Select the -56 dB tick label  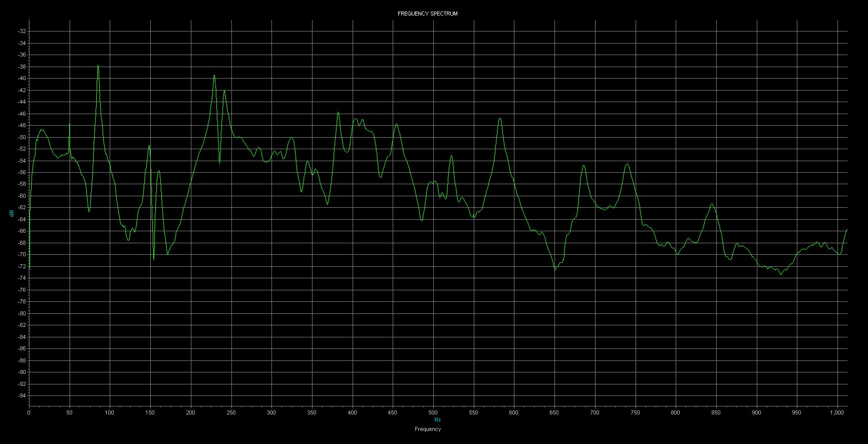coord(22,172)
